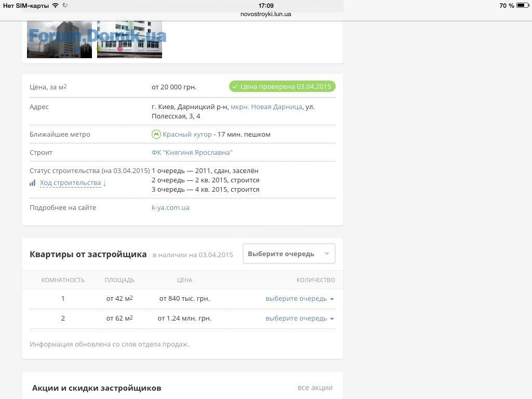Viewport: 532px width, 399px height.
Task: Expand выберите очередь for 2-room row
Action: pyautogui.click(x=300, y=318)
